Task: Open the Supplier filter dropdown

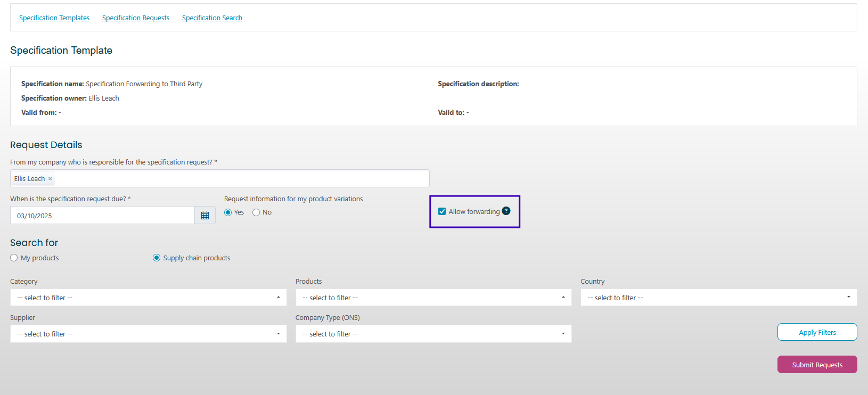Action: click(x=148, y=334)
